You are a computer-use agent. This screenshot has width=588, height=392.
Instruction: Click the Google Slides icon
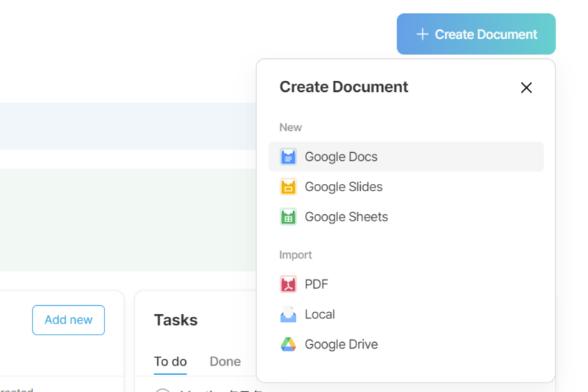pyautogui.click(x=288, y=187)
